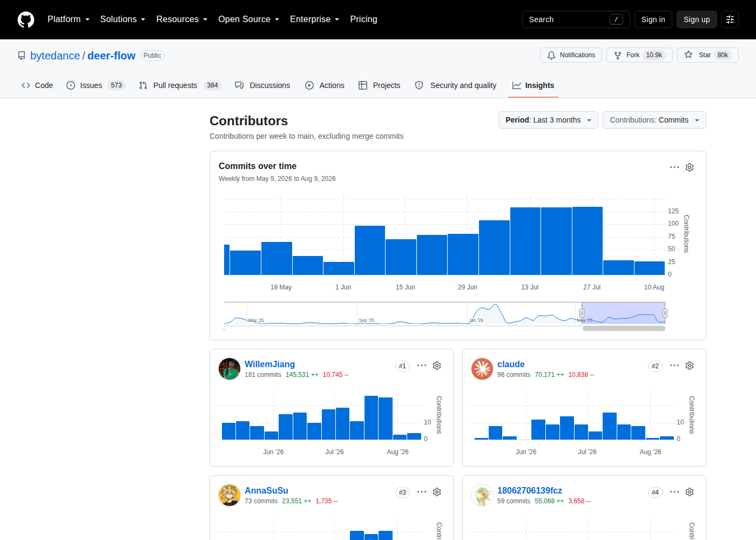Expand the Platform menu
Image resolution: width=756 pixels, height=540 pixels.
pos(69,19)
